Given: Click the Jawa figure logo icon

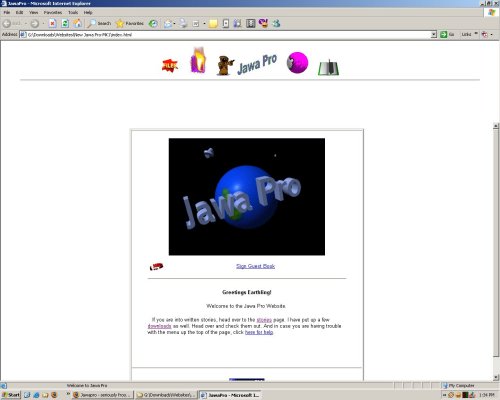Looking at the screenshot, I should click(225, 65).
